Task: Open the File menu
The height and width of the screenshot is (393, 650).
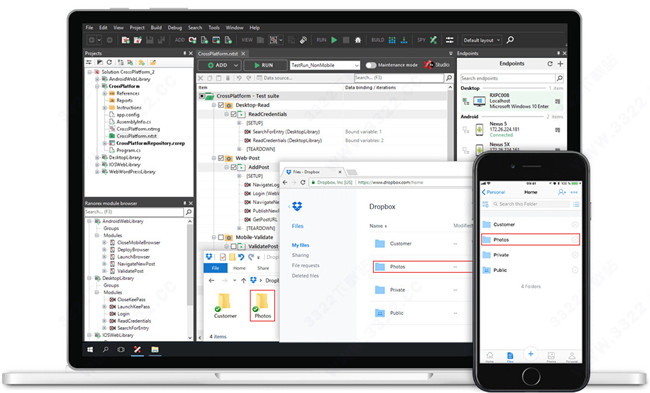Action: [90, 28]
